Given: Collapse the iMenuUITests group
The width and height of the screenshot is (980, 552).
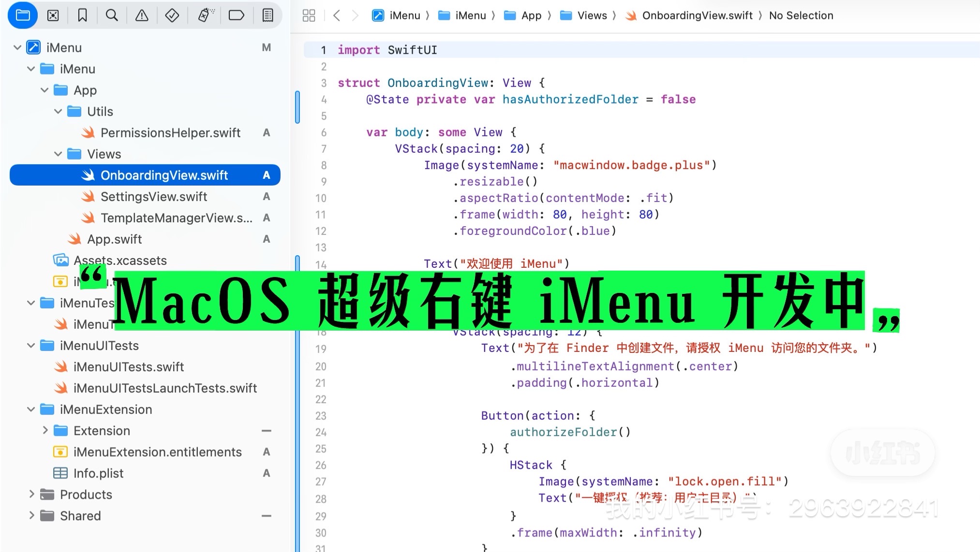Looking at the screenshot, I should point(31,346).
